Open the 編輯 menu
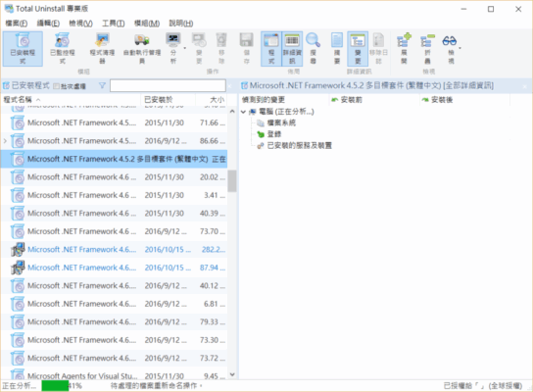This screenshot has width=533, height=392. coord(48,24)
